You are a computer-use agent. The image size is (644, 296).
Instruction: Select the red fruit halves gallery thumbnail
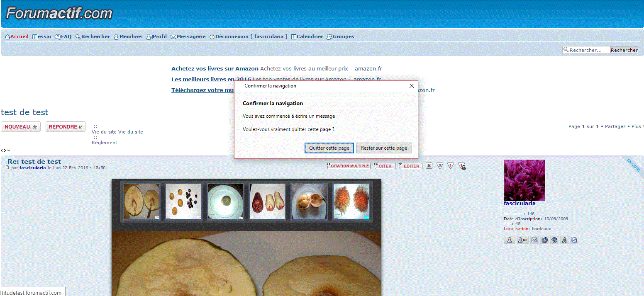(267, 201)
